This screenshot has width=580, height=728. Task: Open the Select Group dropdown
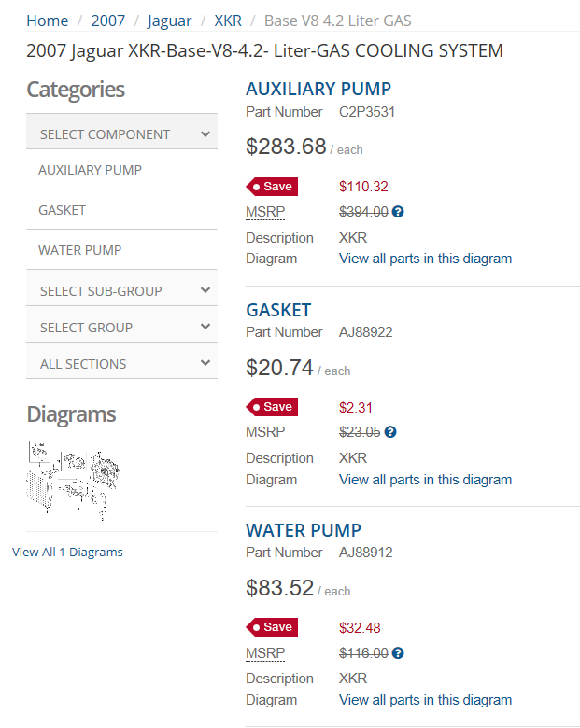coord(122,328)
